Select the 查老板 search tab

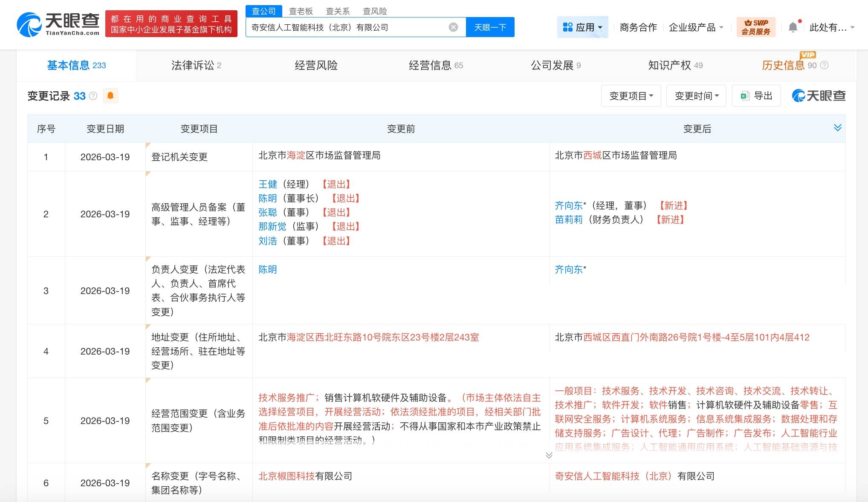[x=301, y=11]
